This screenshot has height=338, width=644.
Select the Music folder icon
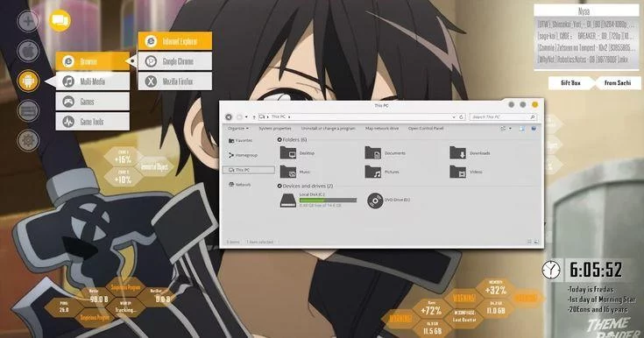coord(288,172)
